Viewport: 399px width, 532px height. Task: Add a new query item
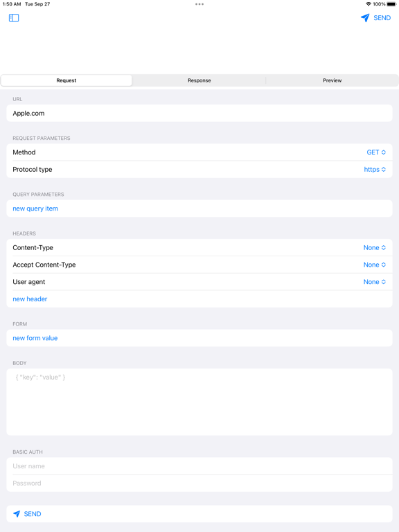(x=35, y=209)
